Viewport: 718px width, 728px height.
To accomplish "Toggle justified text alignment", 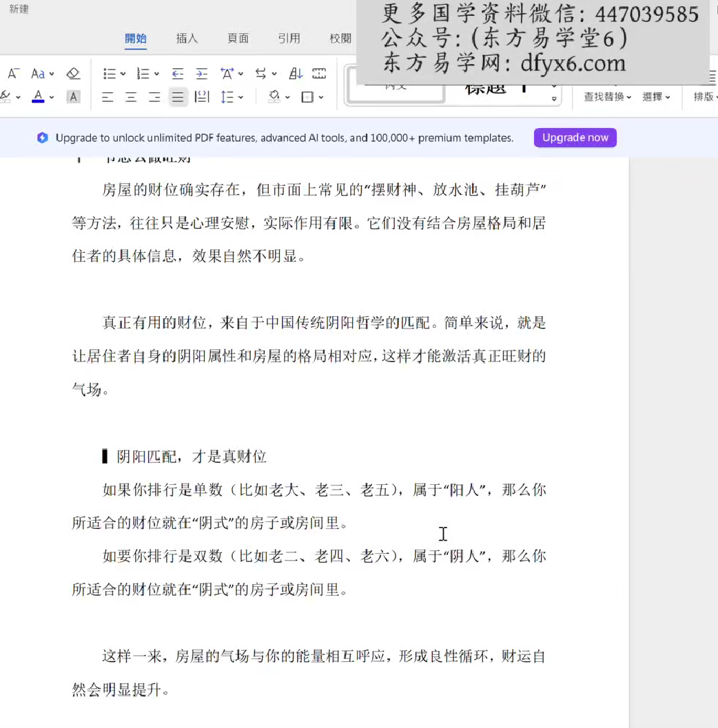I will [x=178, y=97].
